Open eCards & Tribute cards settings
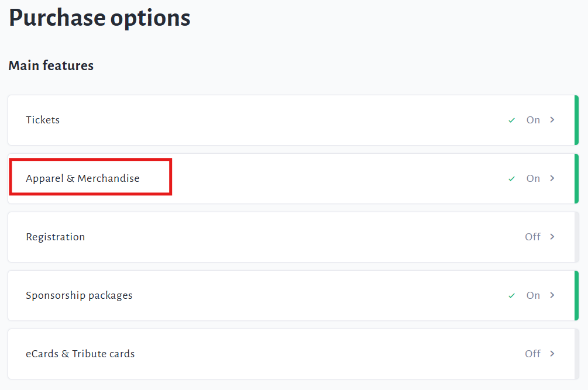This screenshot has width=588, height=390. 80,354
